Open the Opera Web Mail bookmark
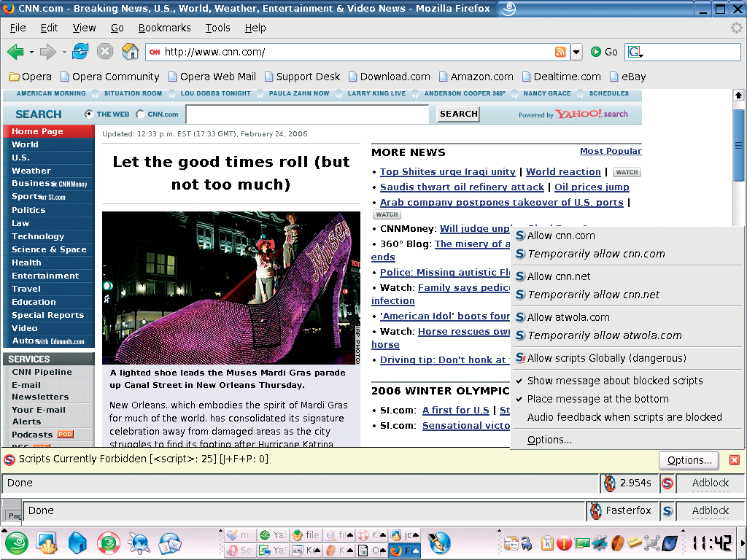The image size is (747, 560). [212, 77]
